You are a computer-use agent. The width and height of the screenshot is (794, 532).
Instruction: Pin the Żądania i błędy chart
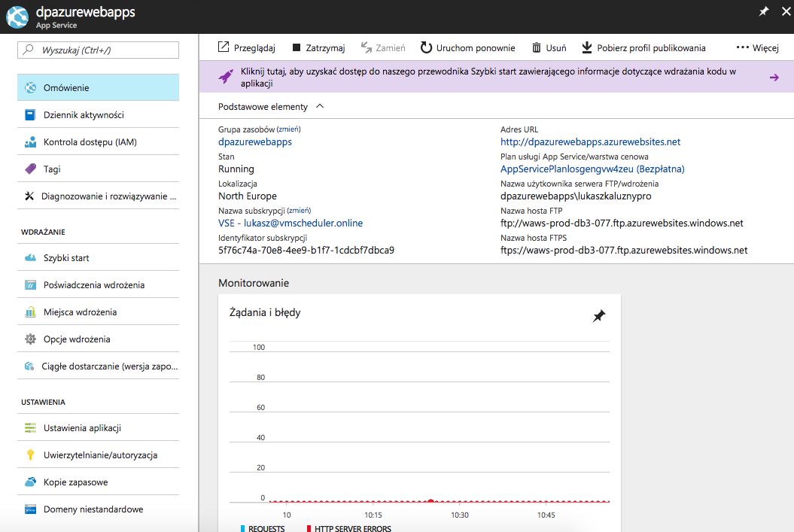tap(598, 317)
